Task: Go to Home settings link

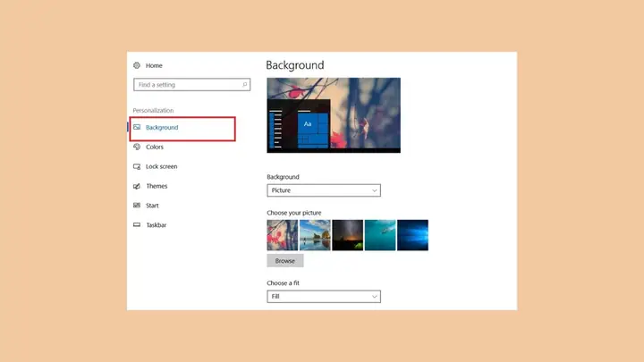Action: tap(154, 65)
